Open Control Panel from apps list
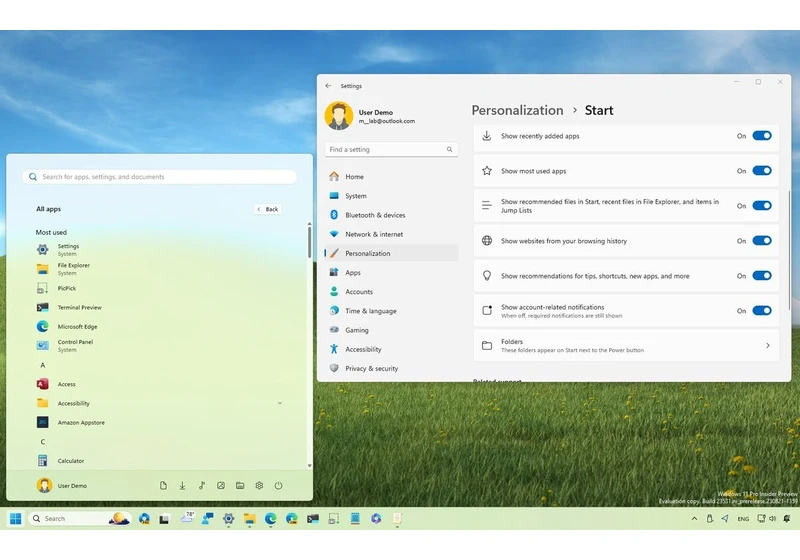Viewport: 800px width, 560px height. tap(158, 346)
